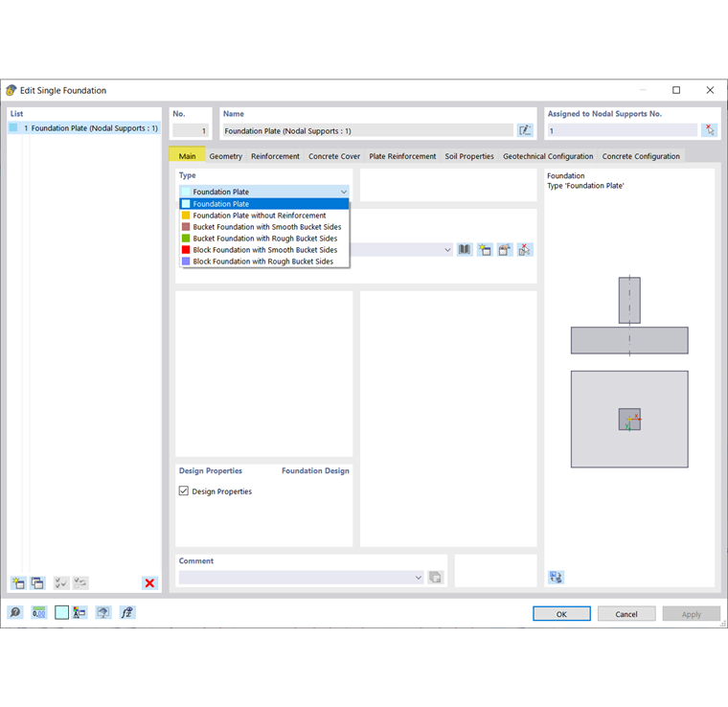Click the preview view toggle icon below the graphic

coord(556,577)
